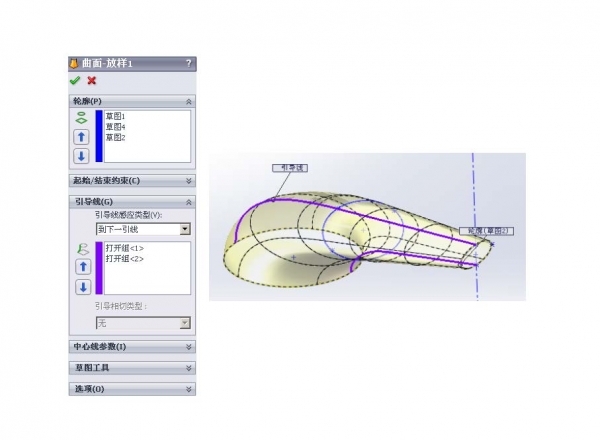Screen dimensions: 600x440
Task: Expand the 草图工具 sketch tools section
Action: tap(189, 368)
